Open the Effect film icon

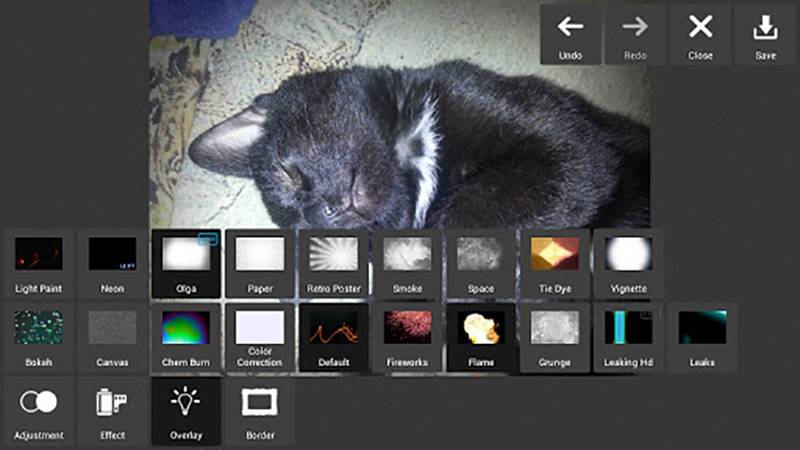(112, 402)
